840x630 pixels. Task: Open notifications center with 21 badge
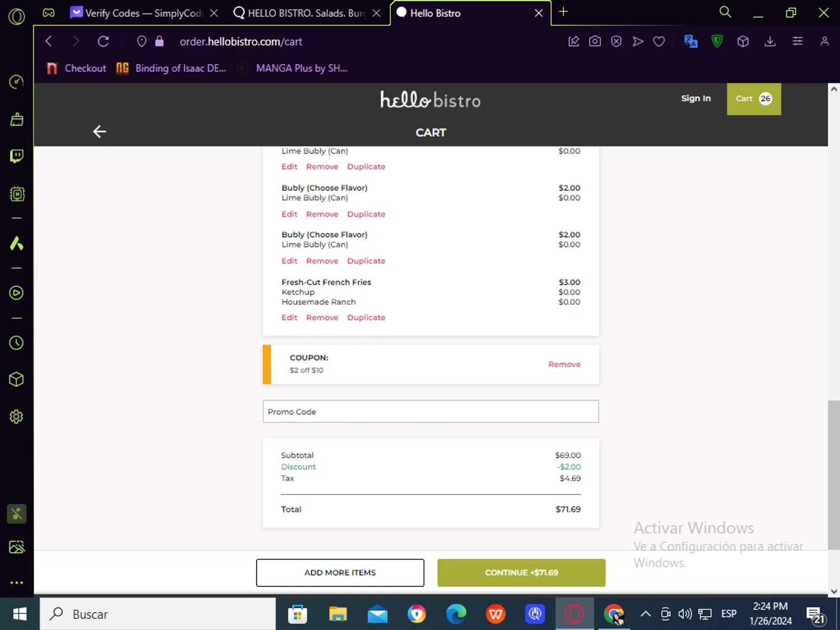tap(815, 615)
